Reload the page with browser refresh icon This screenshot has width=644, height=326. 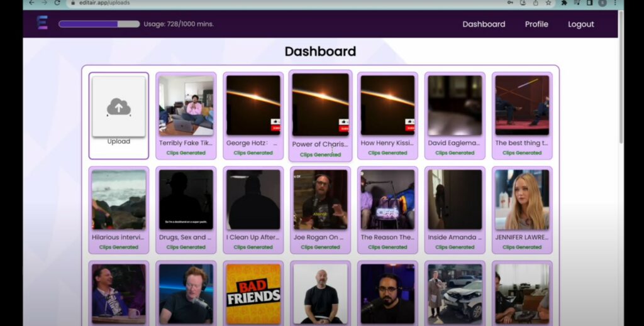point(57,3)
